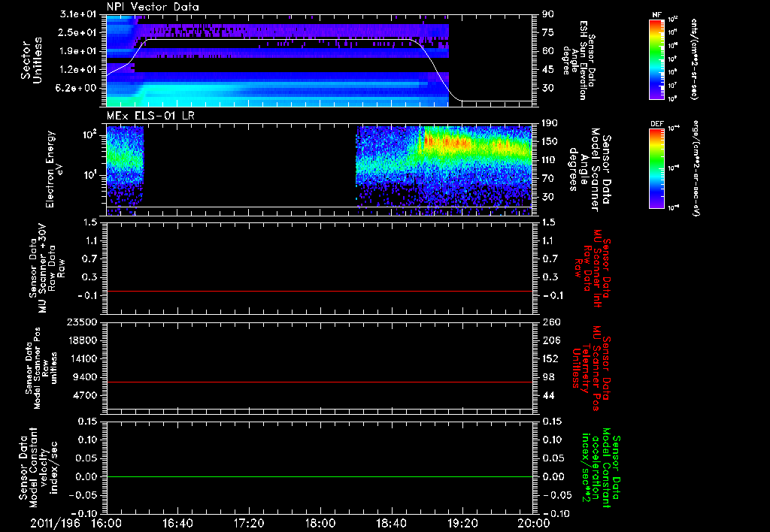Click the "150" scanner angle tick label
The height and width of the screenshot is (532, 770).
point(550,141)
